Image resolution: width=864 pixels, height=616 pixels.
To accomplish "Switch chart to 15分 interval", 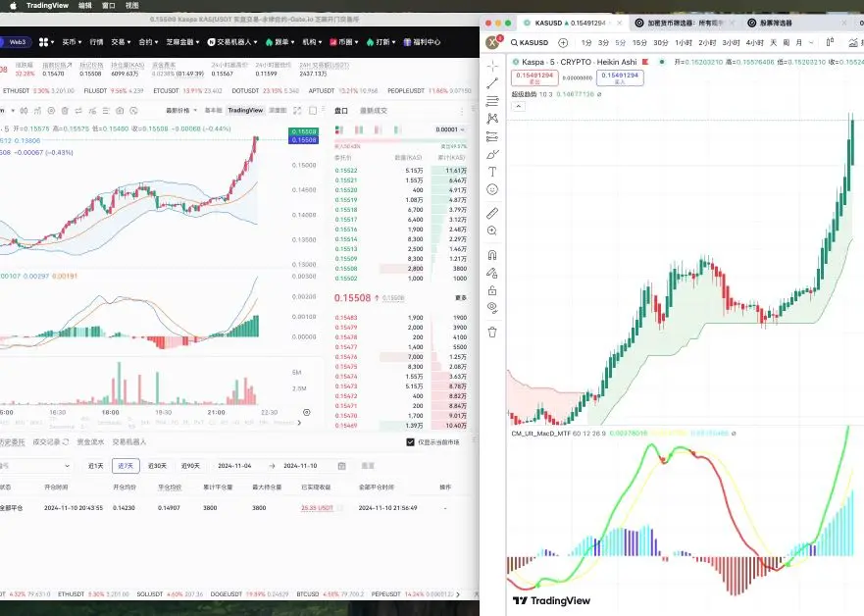I will [639, 42].
